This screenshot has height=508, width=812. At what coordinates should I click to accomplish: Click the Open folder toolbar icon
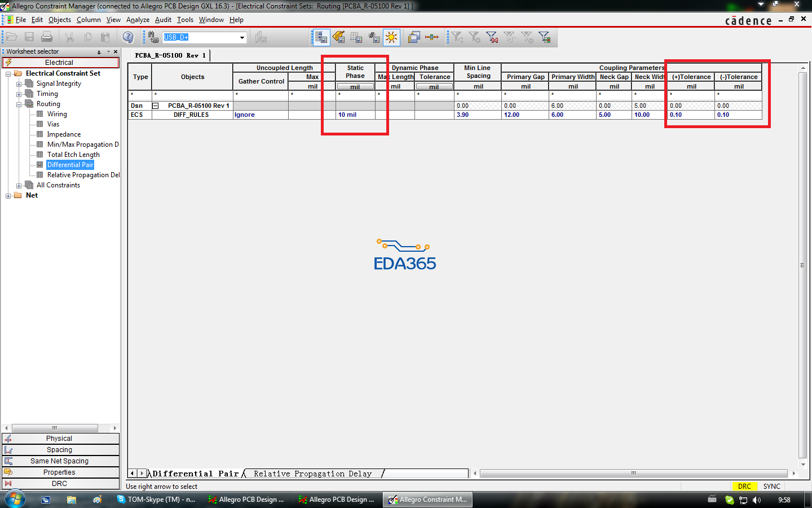click(11, 37)
